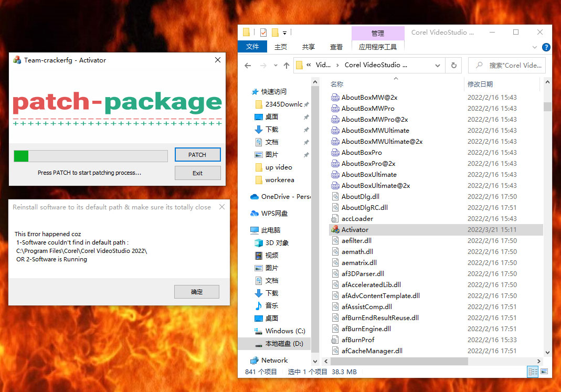Click the quick access properties checkmark icon
561x392 pixels.
(x=263, y=33)
